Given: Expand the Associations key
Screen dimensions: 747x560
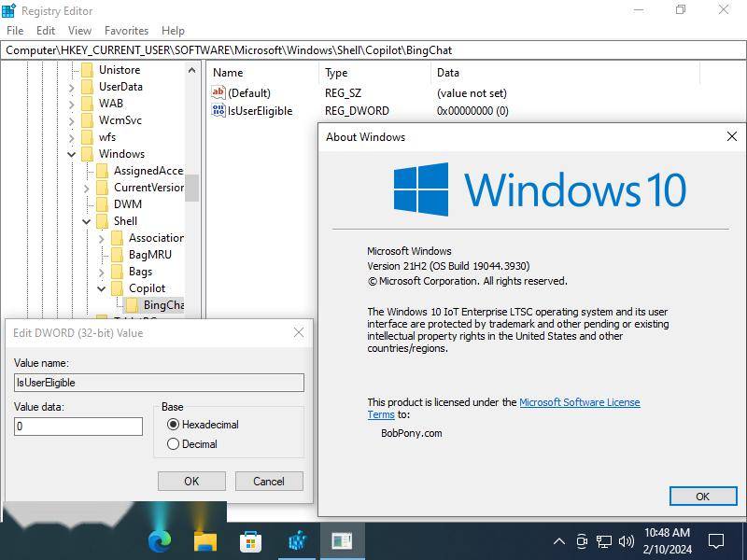Looking at the screenshot, I should 101,239.
